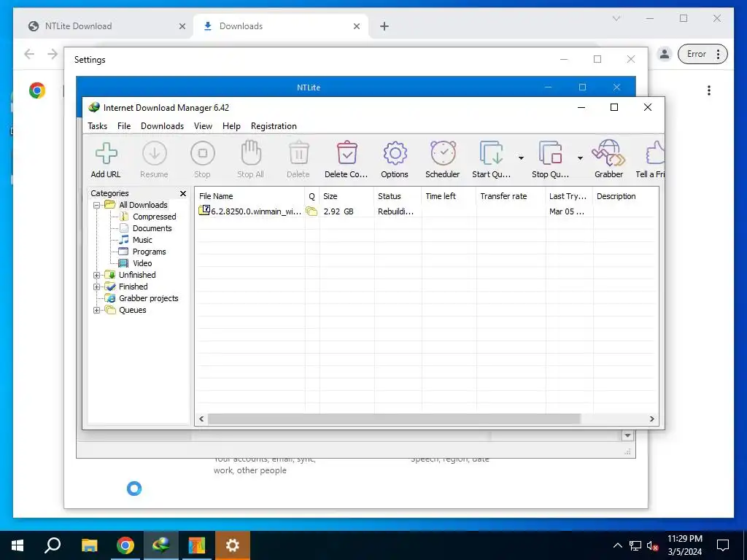Click the Stop Queue icon

tap(550, 153)
